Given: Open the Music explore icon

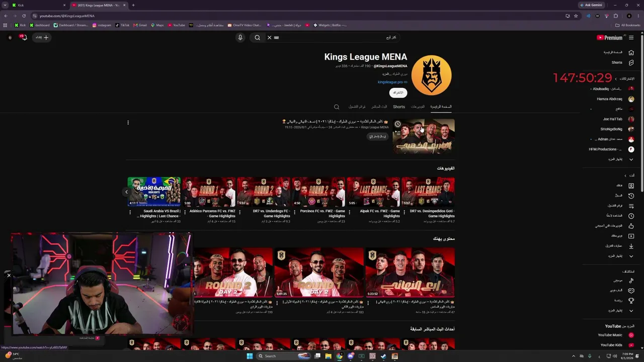Looking at the screenshot, I should (x=631, y=281).
